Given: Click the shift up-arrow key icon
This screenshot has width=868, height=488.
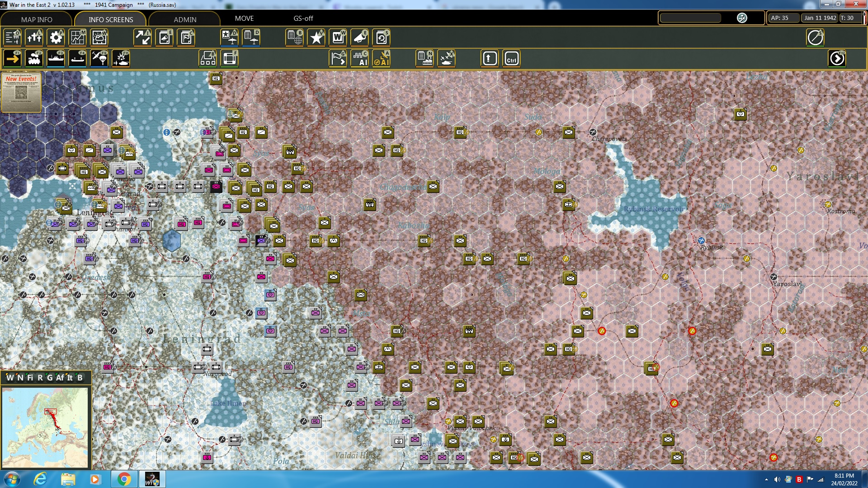Looking at the screenshot, I should pyautogui.click(x=490, y=58).
